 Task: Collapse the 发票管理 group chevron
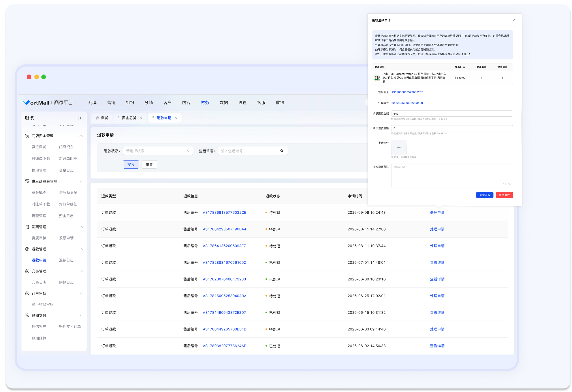(x=81, y=227)
